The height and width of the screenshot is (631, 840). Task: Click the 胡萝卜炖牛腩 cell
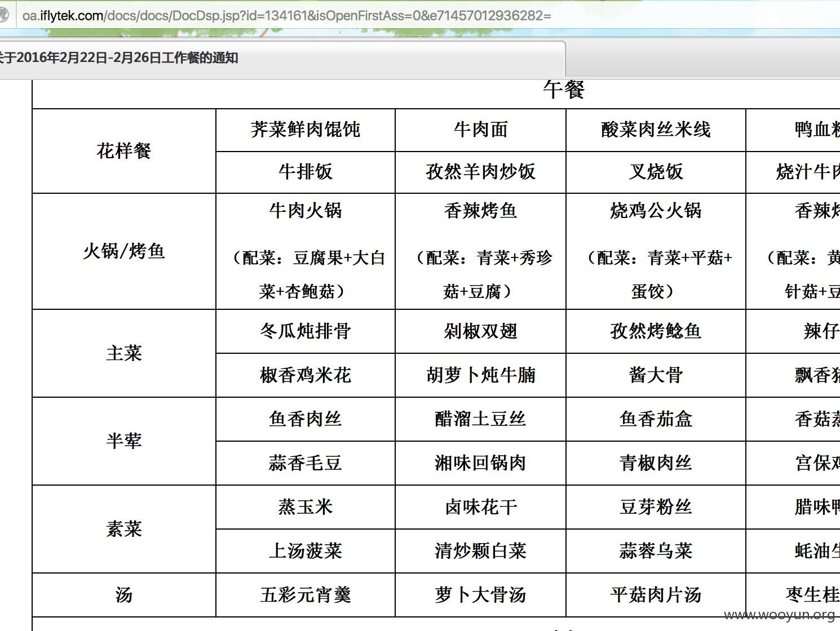click(481, 376)
